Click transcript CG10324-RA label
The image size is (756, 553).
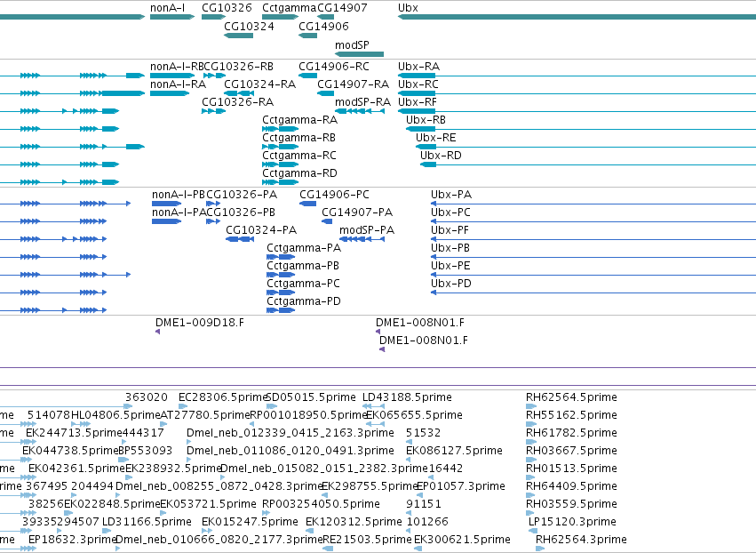tap(260, 84)
